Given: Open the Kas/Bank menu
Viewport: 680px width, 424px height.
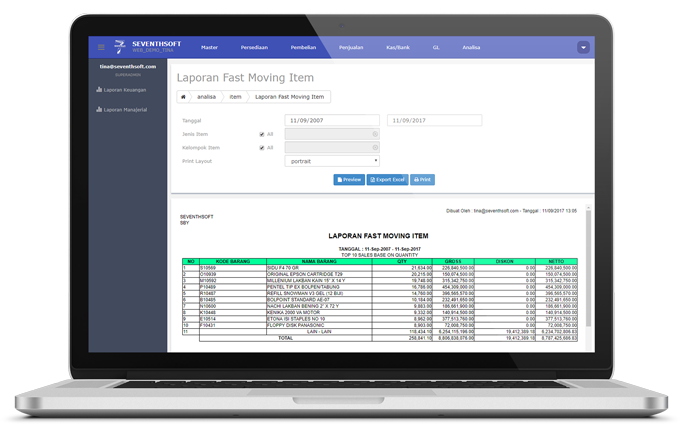Looking at the screenshot, I should click(398, 47).
